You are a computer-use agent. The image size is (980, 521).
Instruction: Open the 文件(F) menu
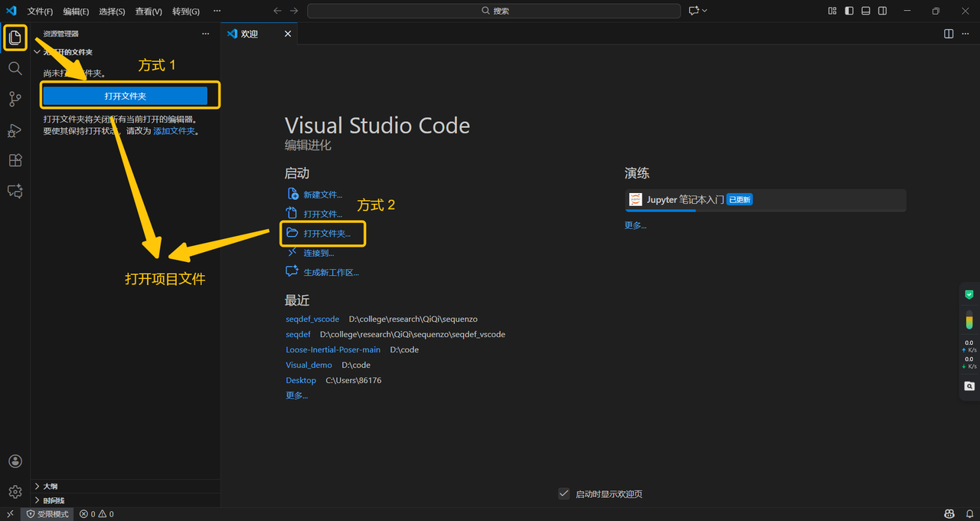[40, 11]
